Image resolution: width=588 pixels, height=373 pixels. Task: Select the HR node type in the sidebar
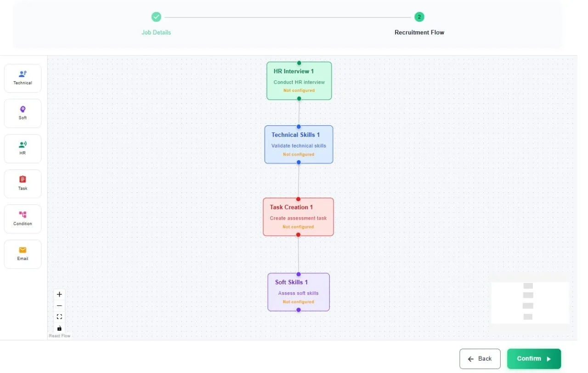[x=23, y=149]
